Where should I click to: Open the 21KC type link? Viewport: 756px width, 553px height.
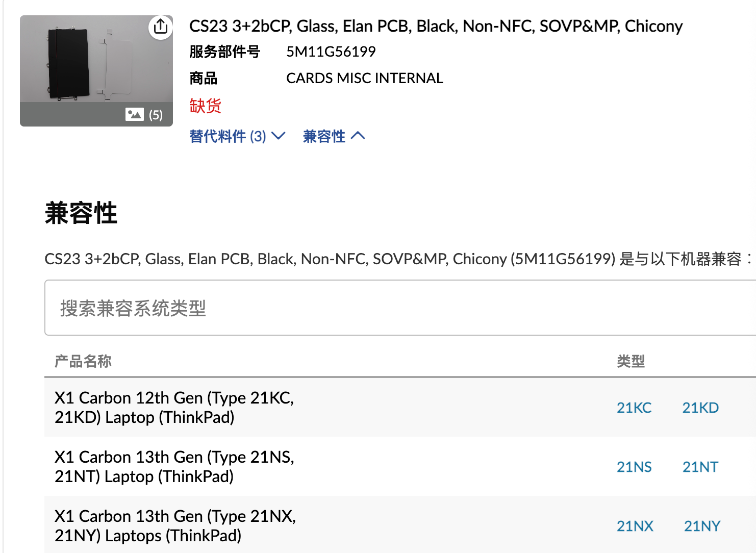(x=634, y=408)
